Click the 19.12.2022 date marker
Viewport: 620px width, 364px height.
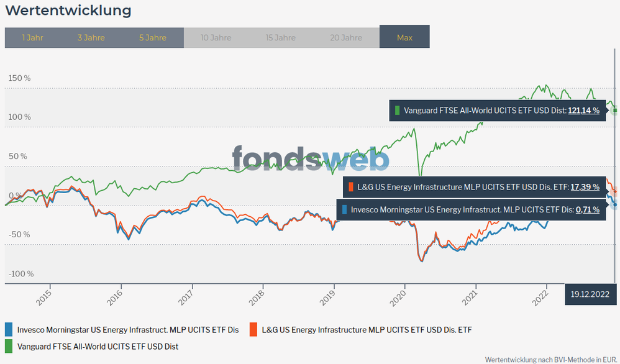tap(591, 294)
